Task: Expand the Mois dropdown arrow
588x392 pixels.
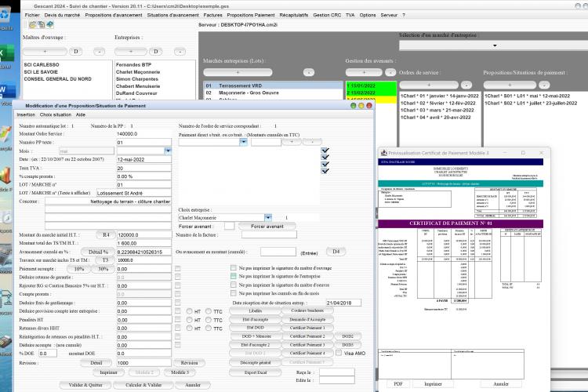Action: pos(168,151)
